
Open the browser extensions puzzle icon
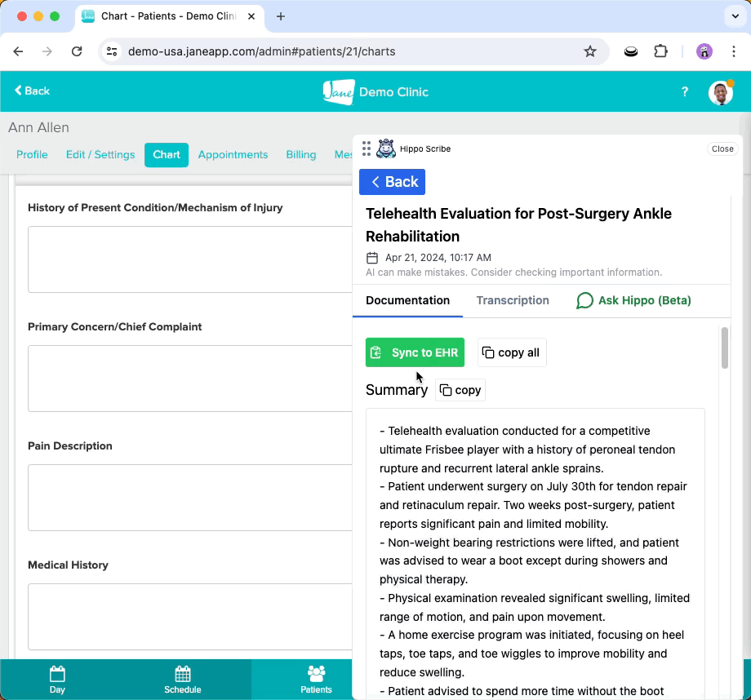tap(660, 51)
